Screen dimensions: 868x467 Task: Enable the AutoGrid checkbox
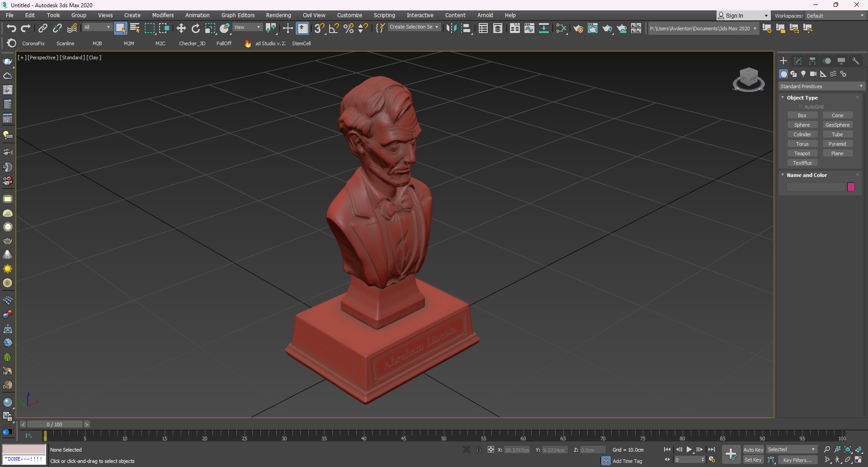click(x=801, y=107)
